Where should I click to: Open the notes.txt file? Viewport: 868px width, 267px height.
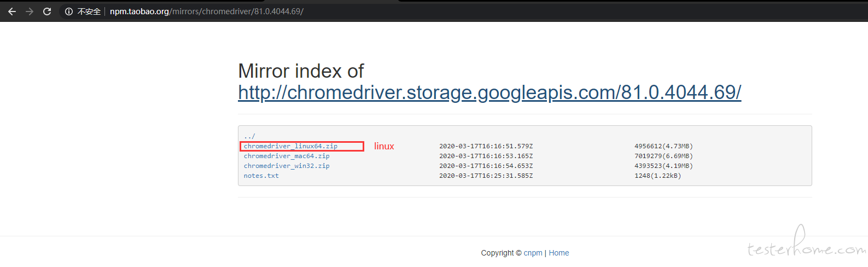coord(261,176)
